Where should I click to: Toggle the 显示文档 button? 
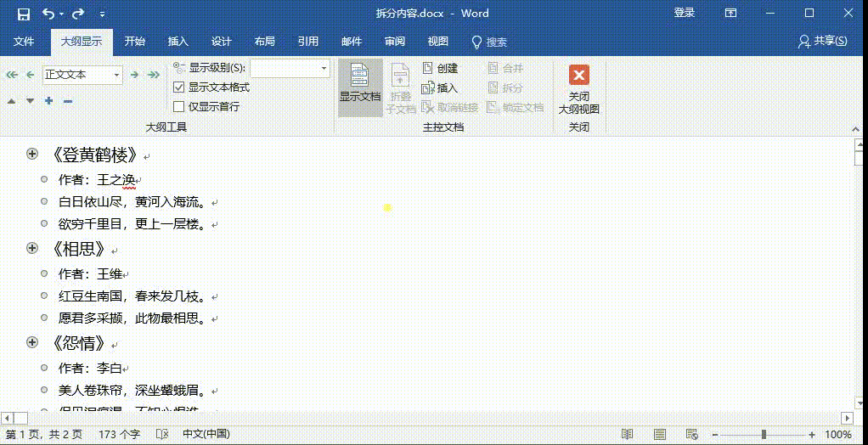click(360, 87)
